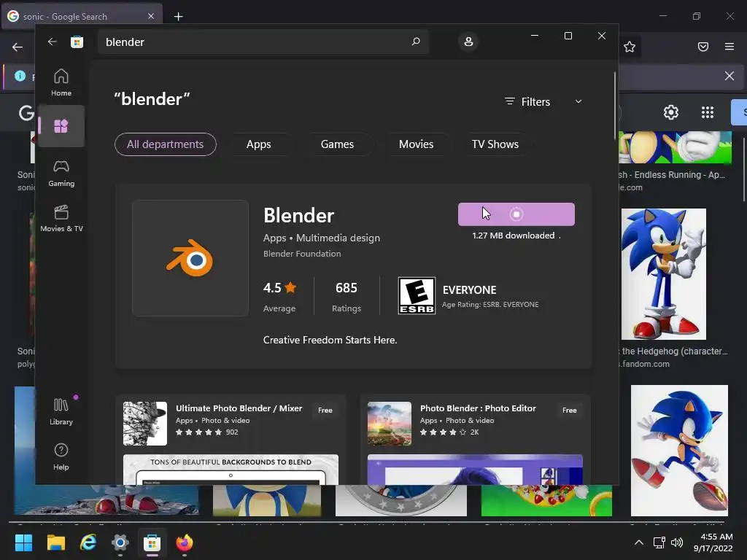Screen dimensions: 747x560
Task: Launch Internet Explorer from taskbar
Action: (88, 542)
